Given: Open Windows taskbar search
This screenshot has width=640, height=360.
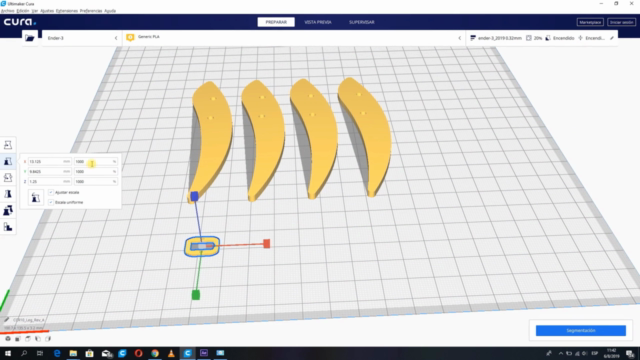Looking at the screenshot, I should click(x=24, y=353).
